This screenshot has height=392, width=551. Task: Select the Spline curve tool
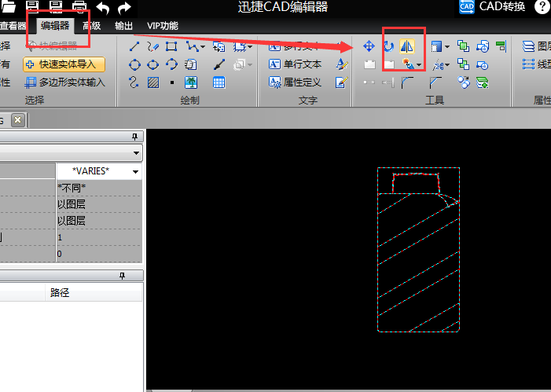click(134, 82)
